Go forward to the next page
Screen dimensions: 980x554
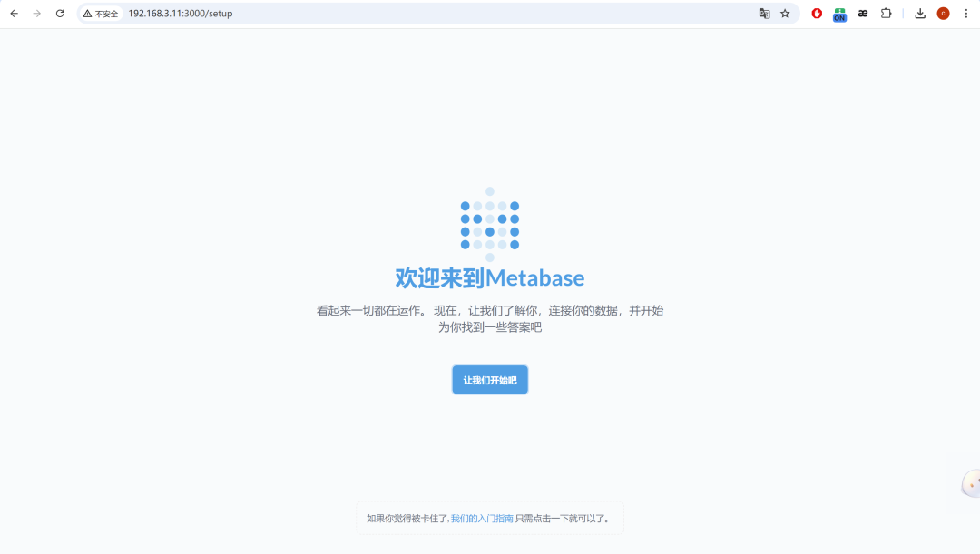[37, 13]
